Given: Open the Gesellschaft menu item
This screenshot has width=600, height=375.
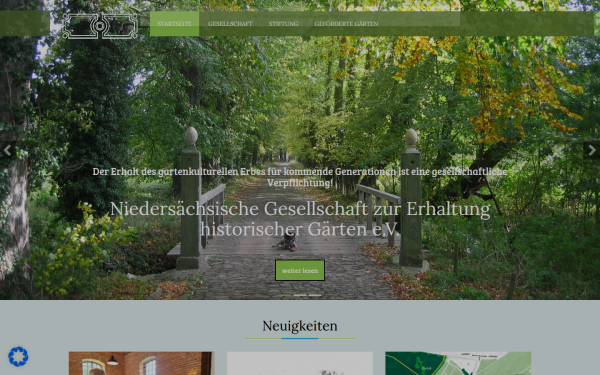Looking at the screenshot, I should point(230,24).
